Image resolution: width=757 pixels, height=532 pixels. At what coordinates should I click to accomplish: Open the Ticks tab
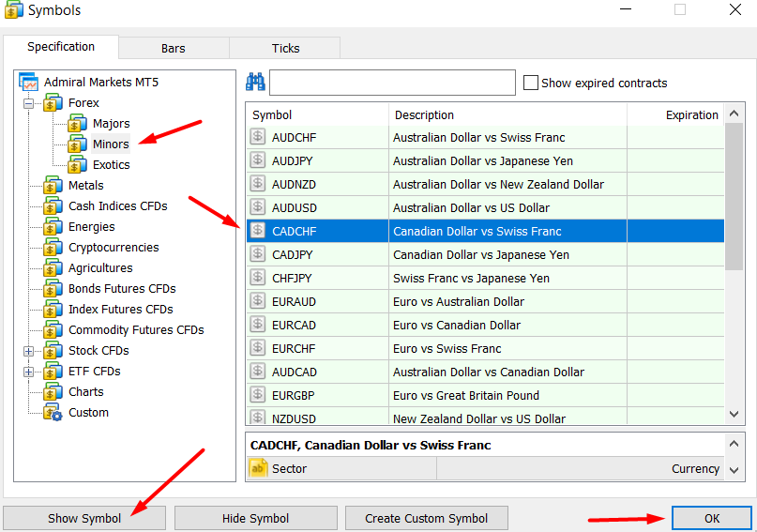pyautogui.click(x=285, y=48)
